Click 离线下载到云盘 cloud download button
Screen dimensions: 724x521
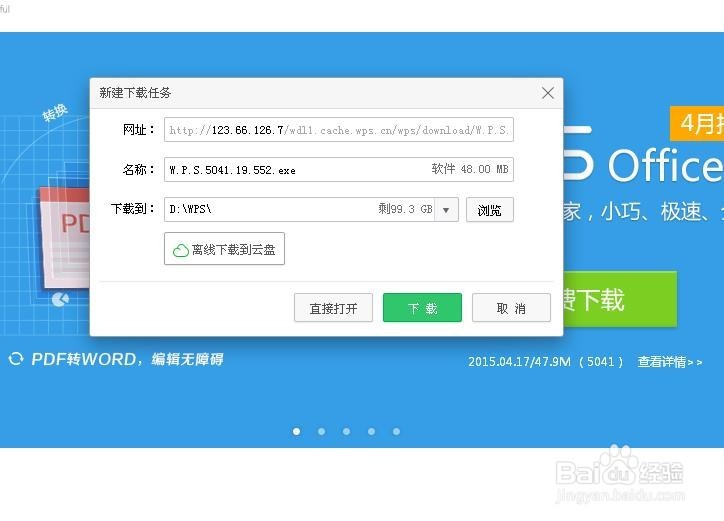tap(224, 249)
